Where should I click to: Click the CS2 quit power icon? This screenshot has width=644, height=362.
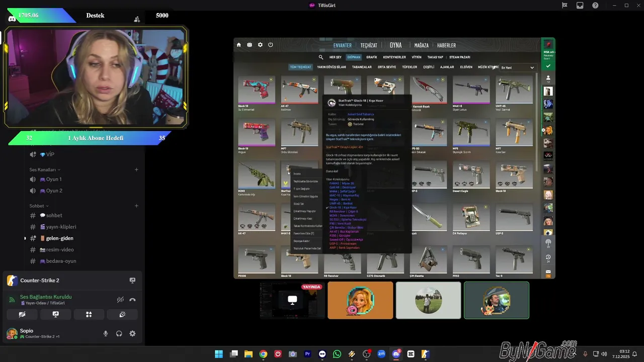tap(271, 45)
